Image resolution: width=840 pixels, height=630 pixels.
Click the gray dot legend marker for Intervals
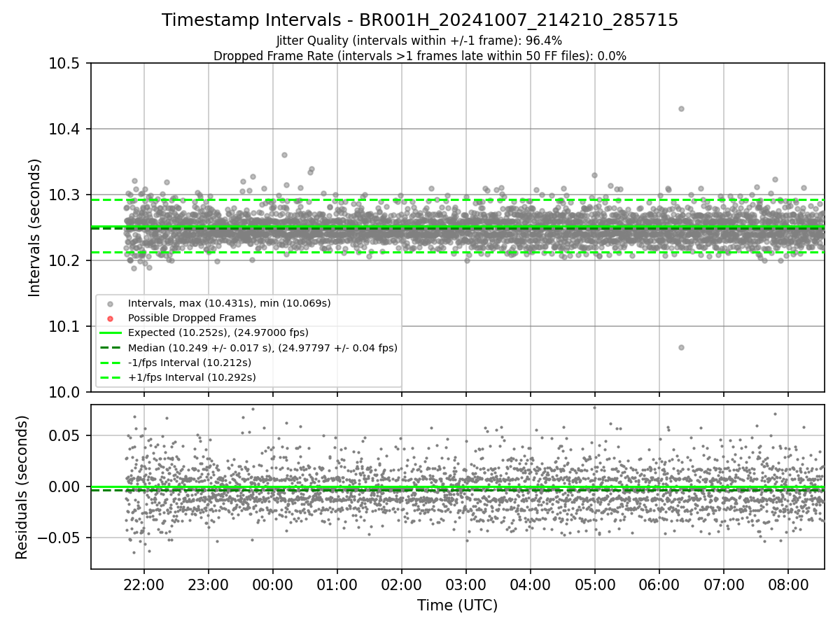(110, 304)
